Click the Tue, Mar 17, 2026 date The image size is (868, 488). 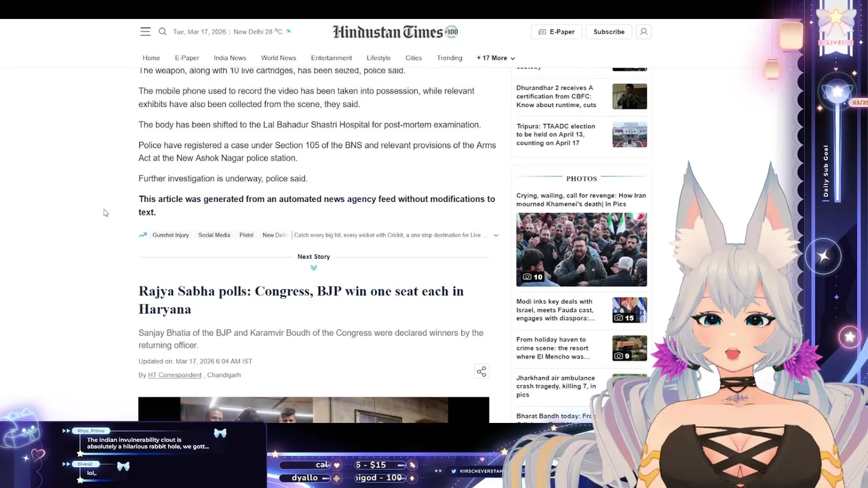click(199, 32)
